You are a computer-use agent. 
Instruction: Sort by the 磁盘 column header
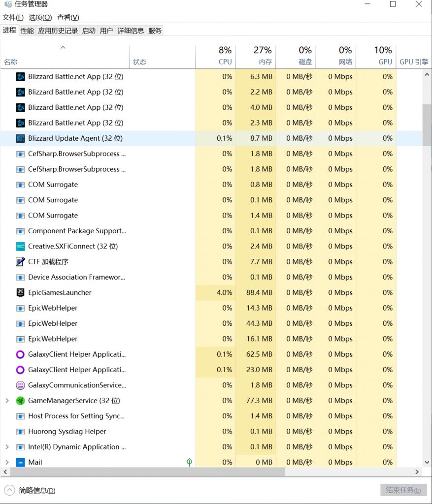(x=296, y=57)
